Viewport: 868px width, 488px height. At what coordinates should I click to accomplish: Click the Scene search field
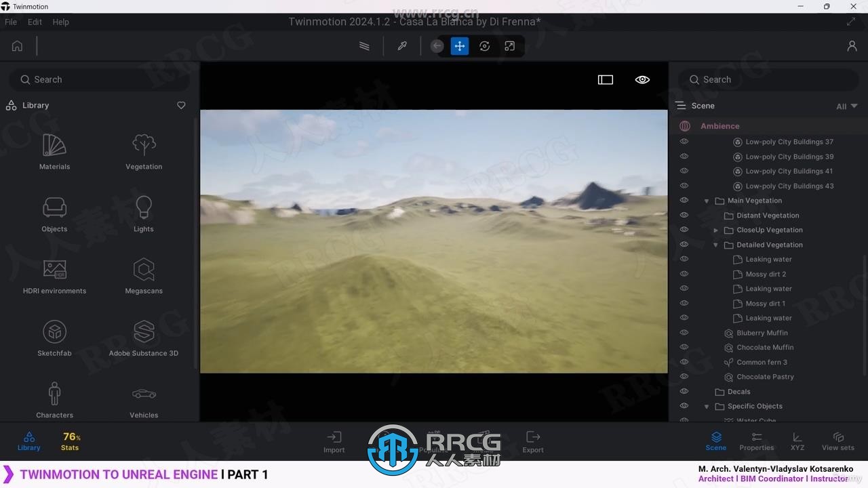pos(768,79)
